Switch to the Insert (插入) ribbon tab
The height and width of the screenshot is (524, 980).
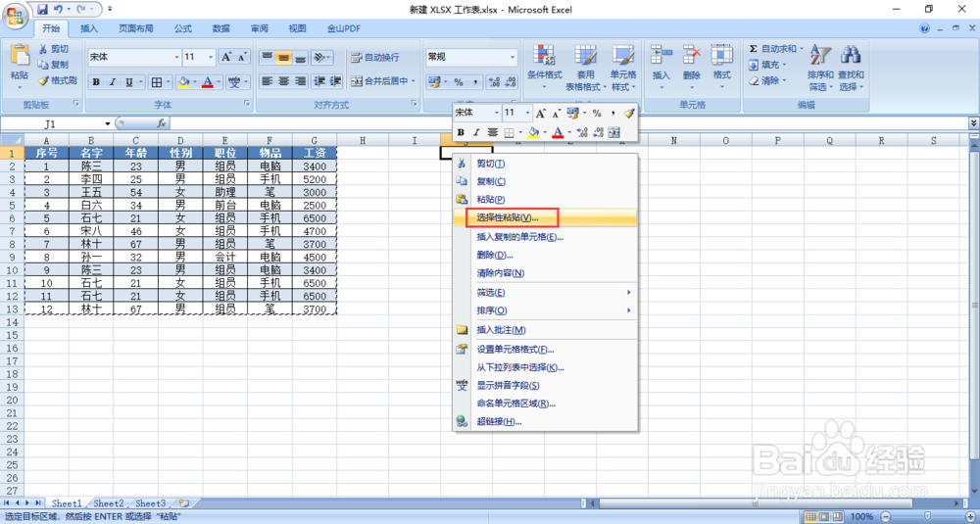point(89,28)
